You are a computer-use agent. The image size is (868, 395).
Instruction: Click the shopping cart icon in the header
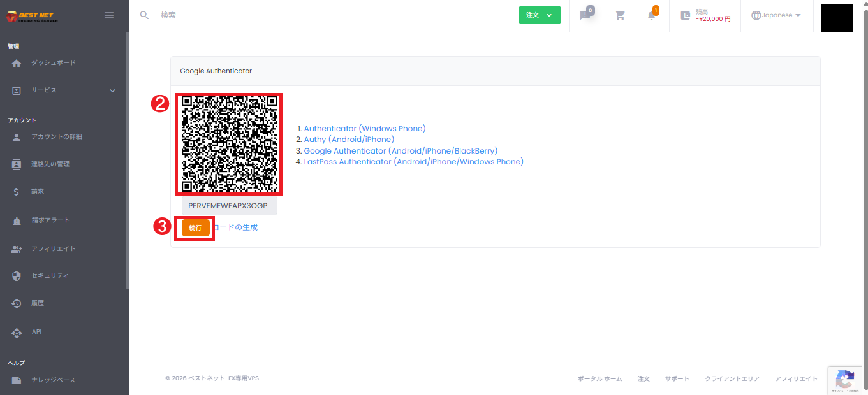tap(619, 15)
